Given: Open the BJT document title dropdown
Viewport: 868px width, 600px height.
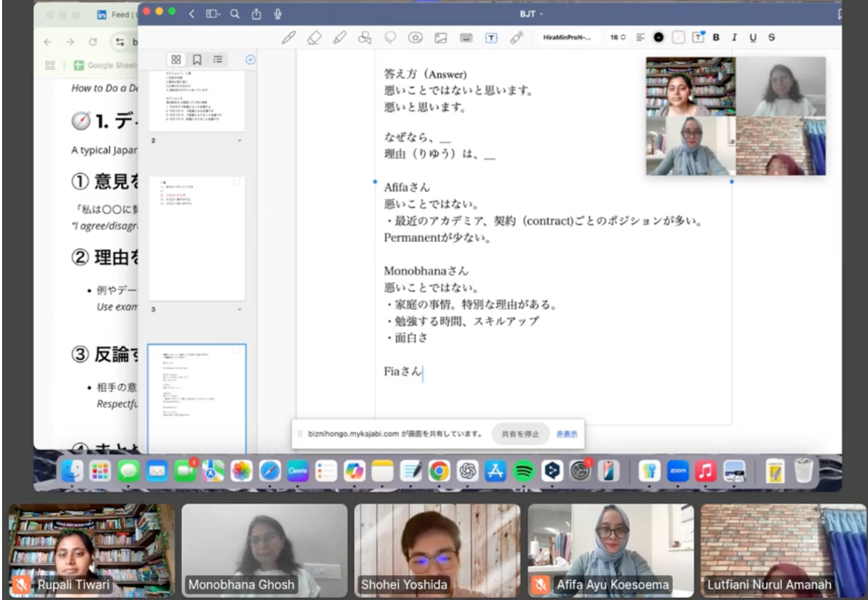Looking at the screenshot, I should [x=531, y=13].
